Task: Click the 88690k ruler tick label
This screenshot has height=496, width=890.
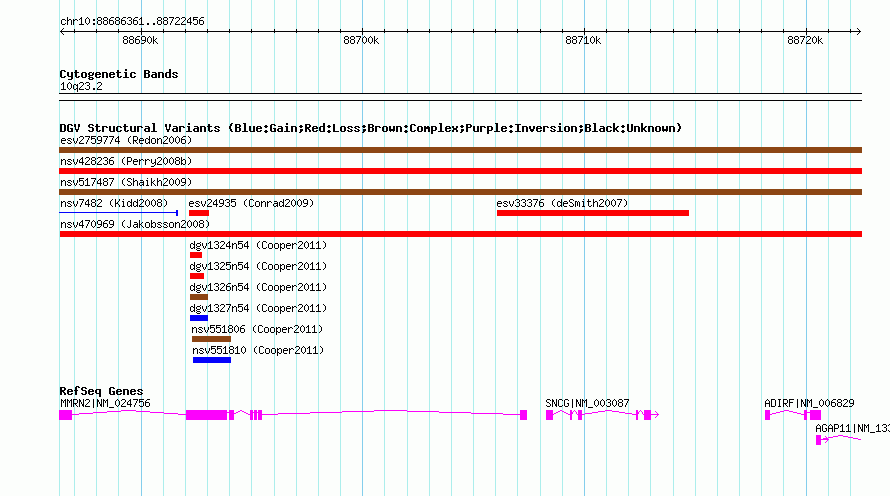Action: [x=140, y=40]
